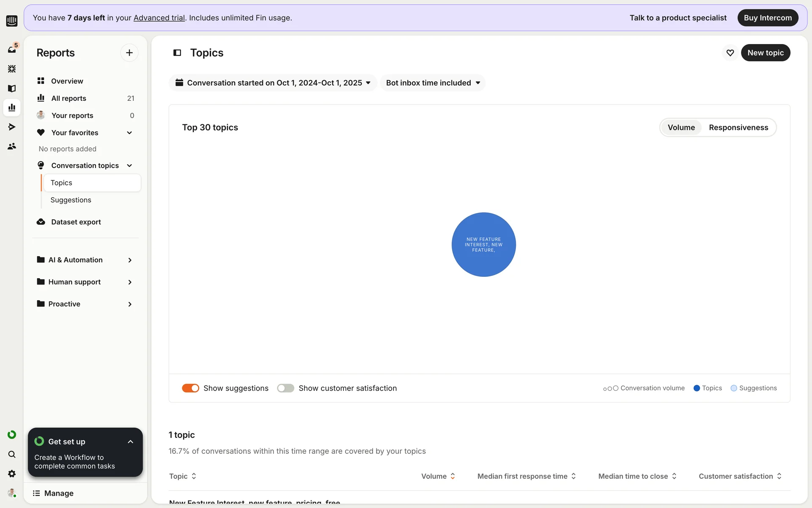Screen dimensions: 812x508
Task: Open the Outbound send icon
Action: click(x=12, y=127)
